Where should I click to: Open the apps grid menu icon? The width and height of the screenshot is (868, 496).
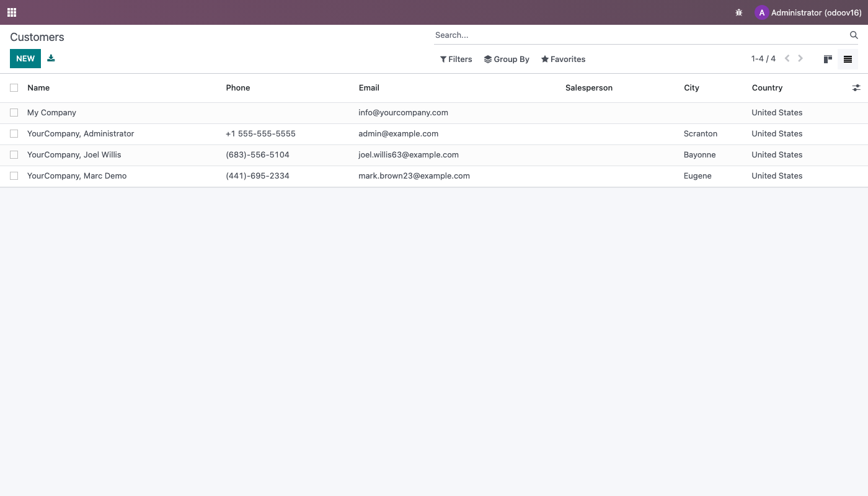(12, 12)
